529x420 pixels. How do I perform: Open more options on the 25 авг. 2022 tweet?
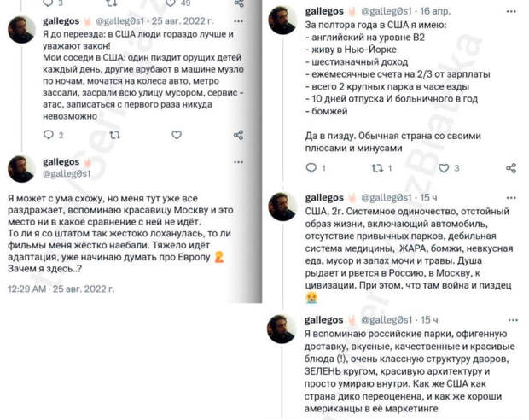[x=238, y=21]
